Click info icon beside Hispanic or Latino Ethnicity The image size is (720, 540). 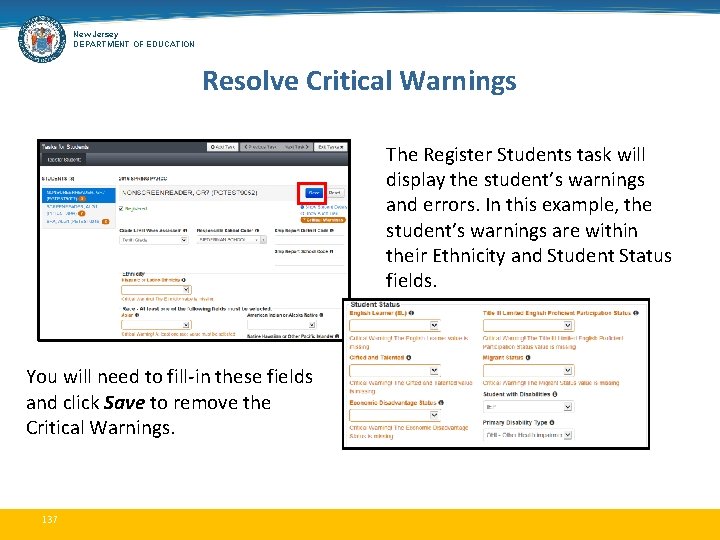(x=184, y=280)
